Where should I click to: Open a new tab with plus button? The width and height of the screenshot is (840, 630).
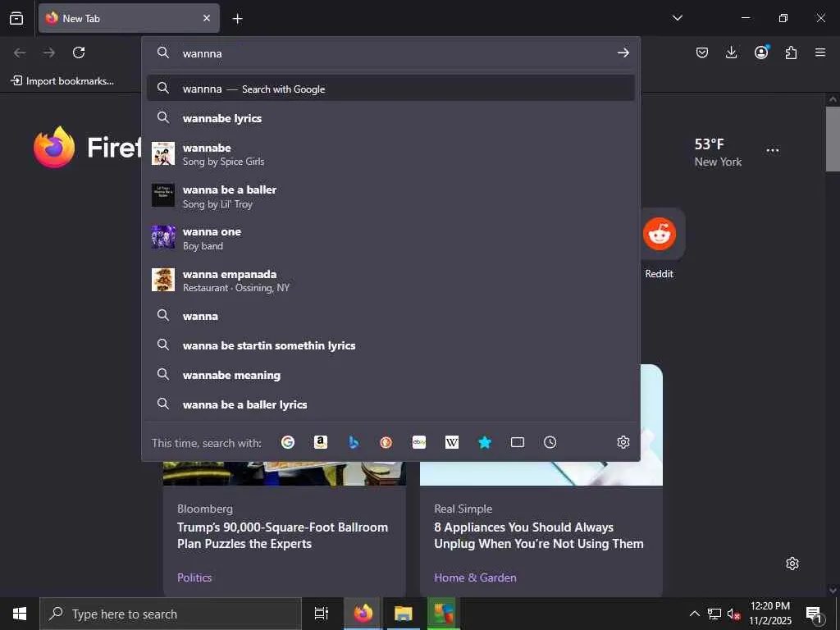pyautogui.click(x=237, y=19)
